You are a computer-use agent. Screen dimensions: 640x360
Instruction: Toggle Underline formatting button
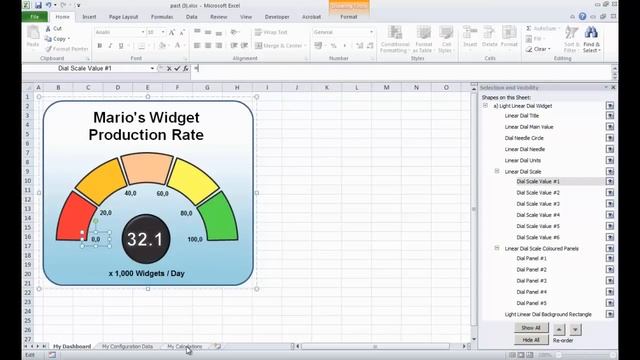[x=121, y=46]
